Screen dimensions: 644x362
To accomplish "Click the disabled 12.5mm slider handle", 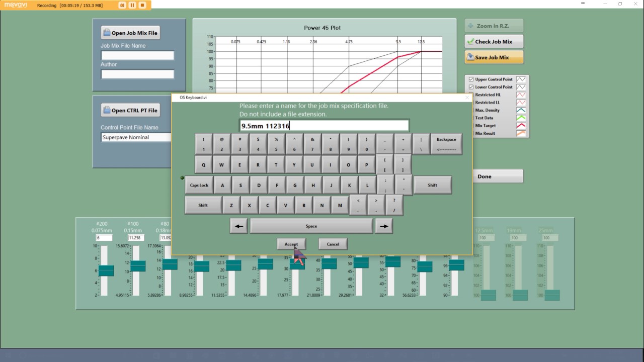I will click(x=489, y=295).
